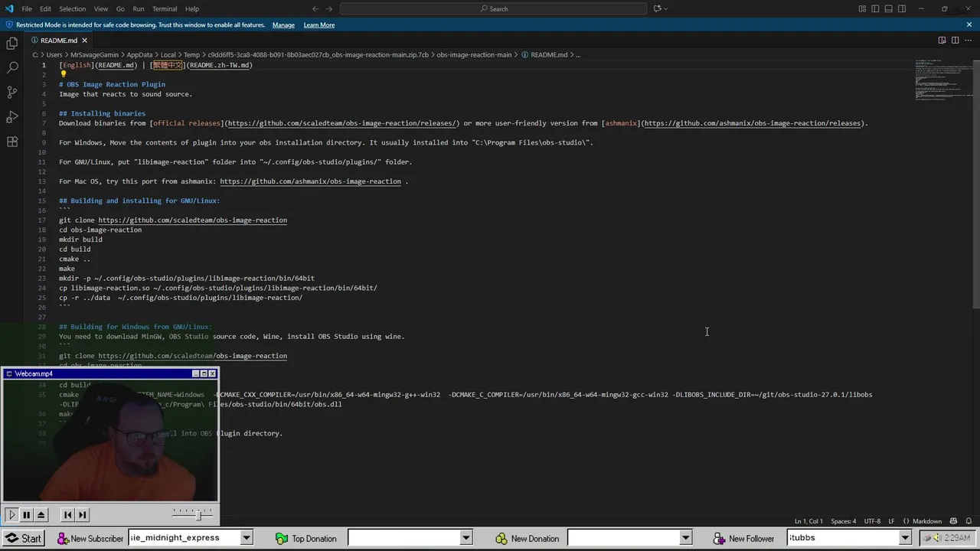Image resolution: width=980 pixels, height=551 pixels.
Task: Open the Run menu
Action: (138, 8)
